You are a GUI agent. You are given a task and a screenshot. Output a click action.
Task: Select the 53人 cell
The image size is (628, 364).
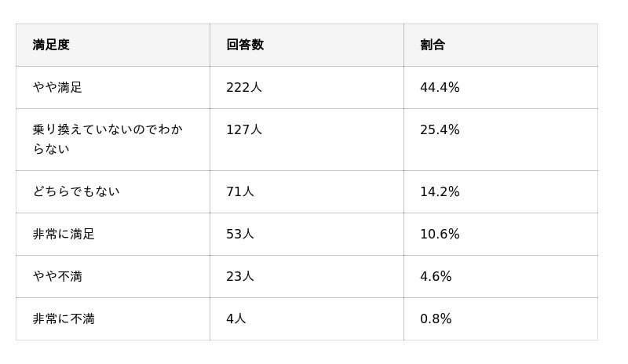(x=240, y=234)
